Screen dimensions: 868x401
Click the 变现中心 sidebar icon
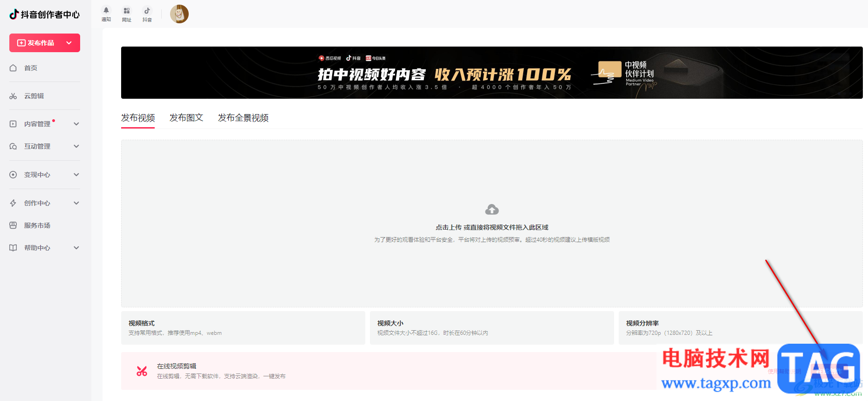(x=13, y=175)
